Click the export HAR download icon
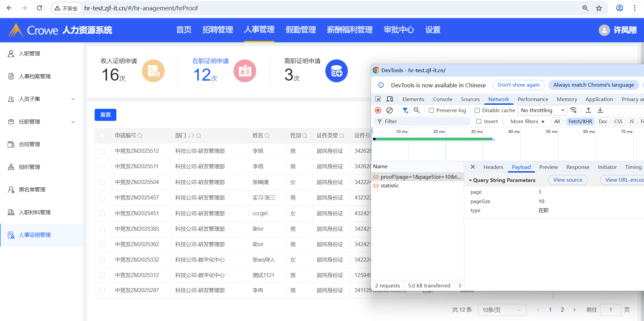The height and width of the screenshot is (321, 644). pos(600,110)
